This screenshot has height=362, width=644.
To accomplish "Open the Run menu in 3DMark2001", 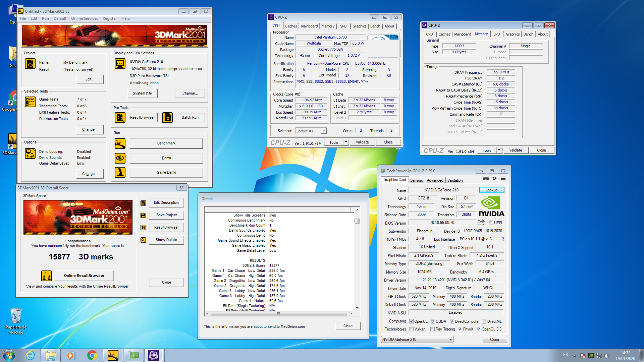I will 45,18.
